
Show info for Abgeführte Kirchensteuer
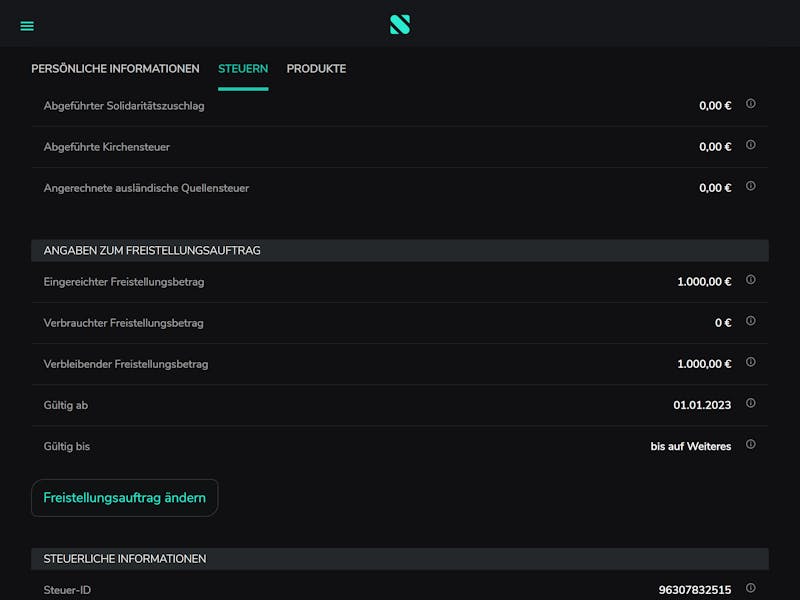[x=751, y=145]
